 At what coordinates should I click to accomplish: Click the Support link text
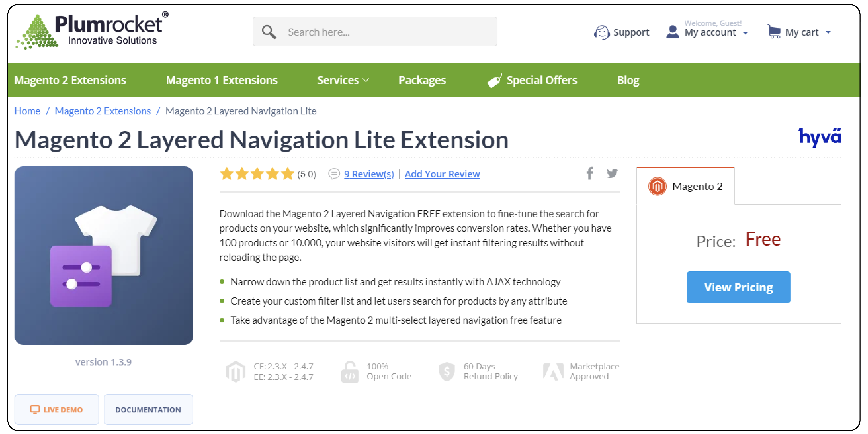click(x=631, y=32)
